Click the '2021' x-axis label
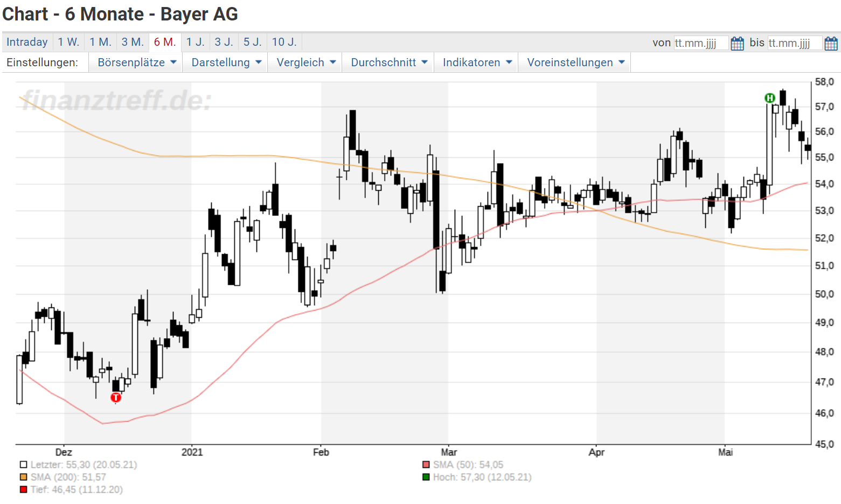The width and height of the screenshot is (841, 504). (192, 452)
